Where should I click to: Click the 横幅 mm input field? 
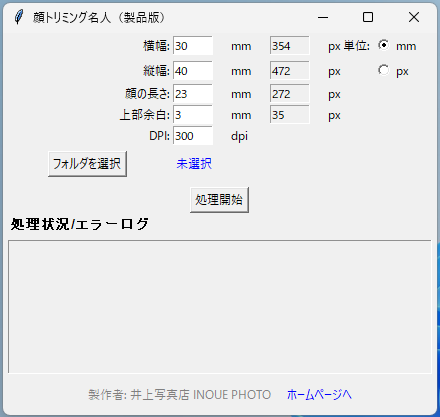193,46
